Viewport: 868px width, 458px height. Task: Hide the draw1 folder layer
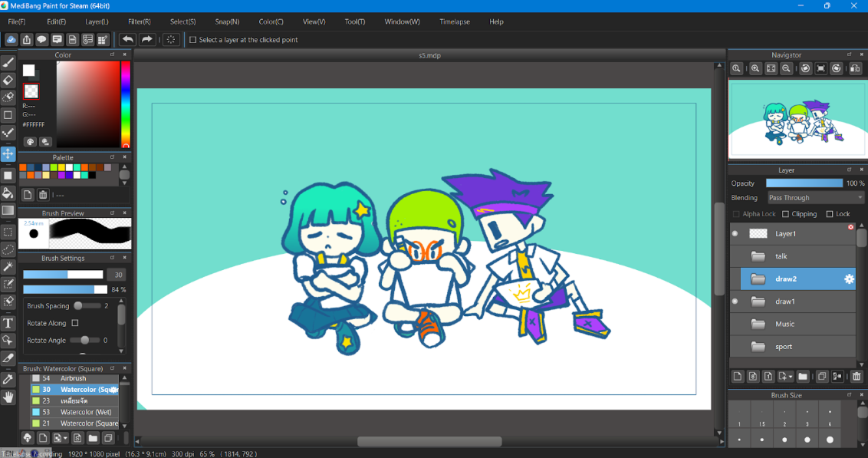coord(735,301)
